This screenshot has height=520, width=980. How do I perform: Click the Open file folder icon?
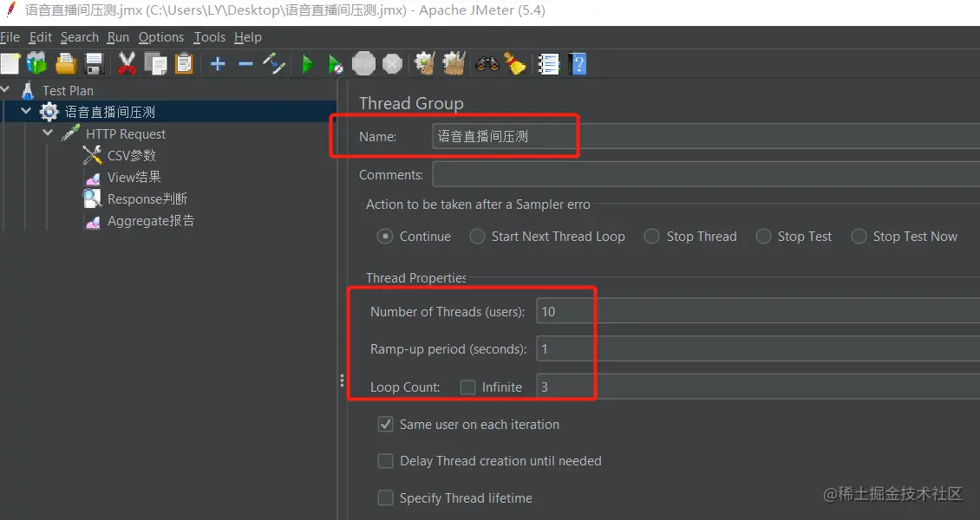[66, 63]
